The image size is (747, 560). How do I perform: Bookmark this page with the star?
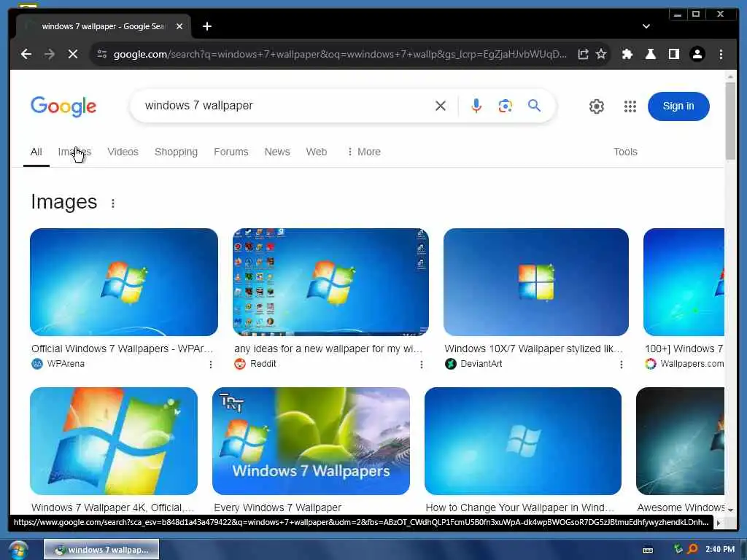[601, 54]
